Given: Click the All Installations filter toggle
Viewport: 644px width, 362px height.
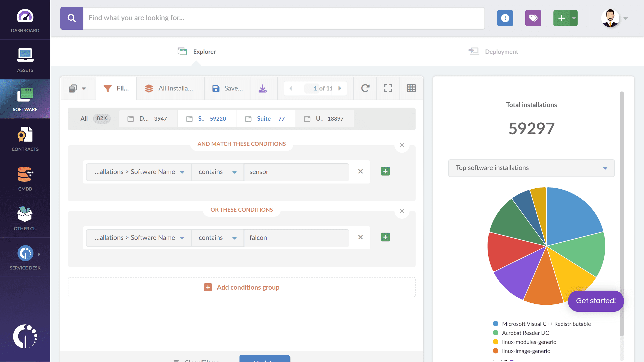Looking at the screenshot, I should 170,88.
